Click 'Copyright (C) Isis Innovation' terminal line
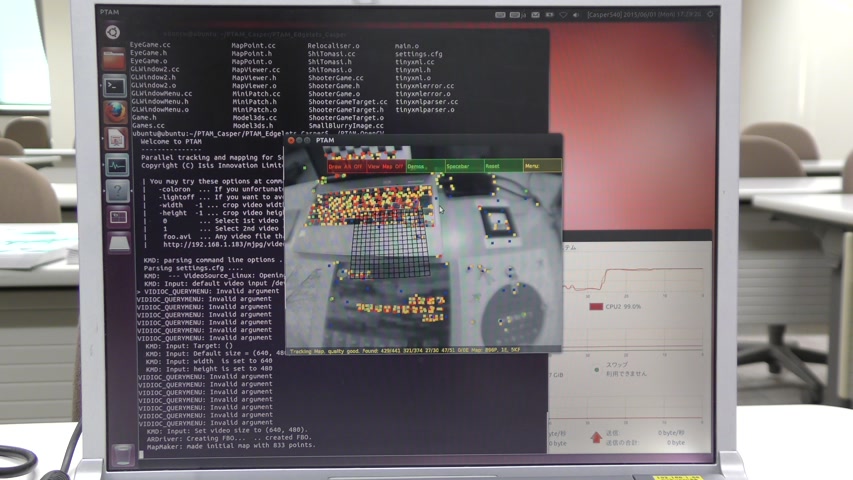 [x=212, y=165]
